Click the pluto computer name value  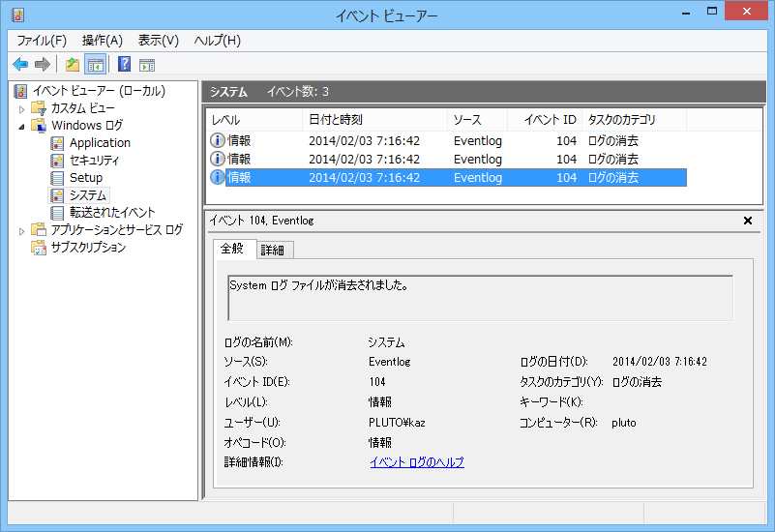[x=624, y=423]
